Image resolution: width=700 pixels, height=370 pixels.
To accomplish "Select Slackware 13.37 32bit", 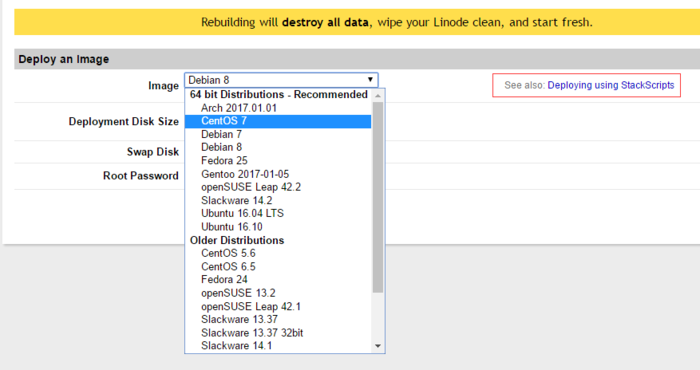I will [x=278, y=333].
